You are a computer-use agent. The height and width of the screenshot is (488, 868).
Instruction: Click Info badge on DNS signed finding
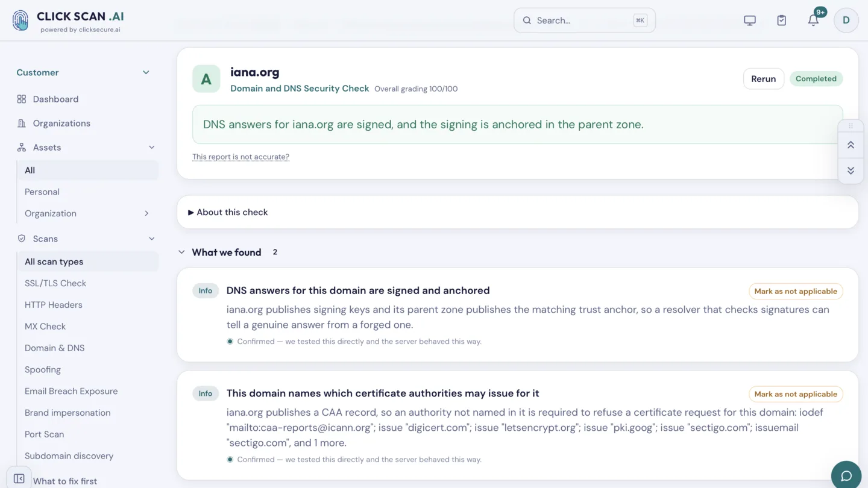click(x=206, y=291)
